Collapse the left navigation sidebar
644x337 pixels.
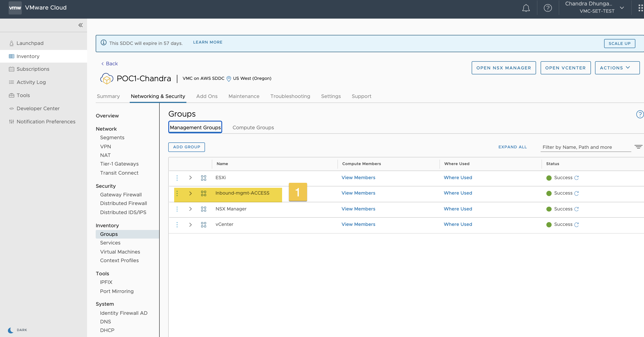coord(80,25)
